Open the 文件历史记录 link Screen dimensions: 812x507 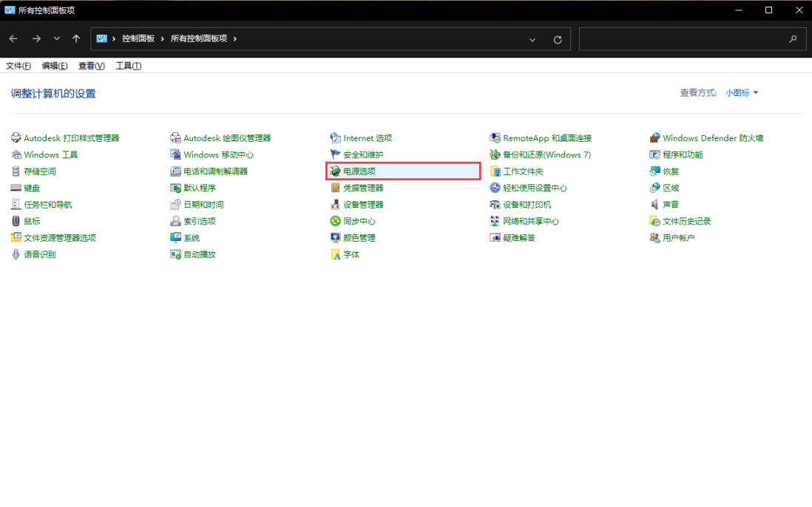[x=687, y=221]
